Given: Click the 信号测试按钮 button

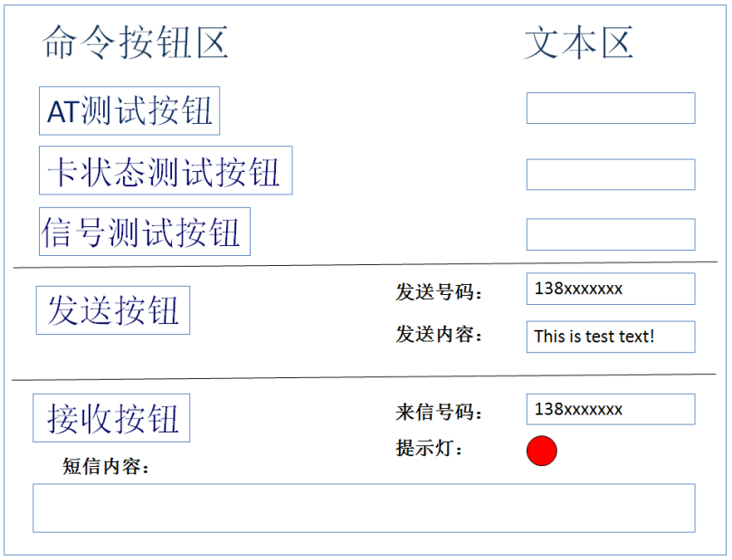Looking at the screenshot, I should point(145,232).
